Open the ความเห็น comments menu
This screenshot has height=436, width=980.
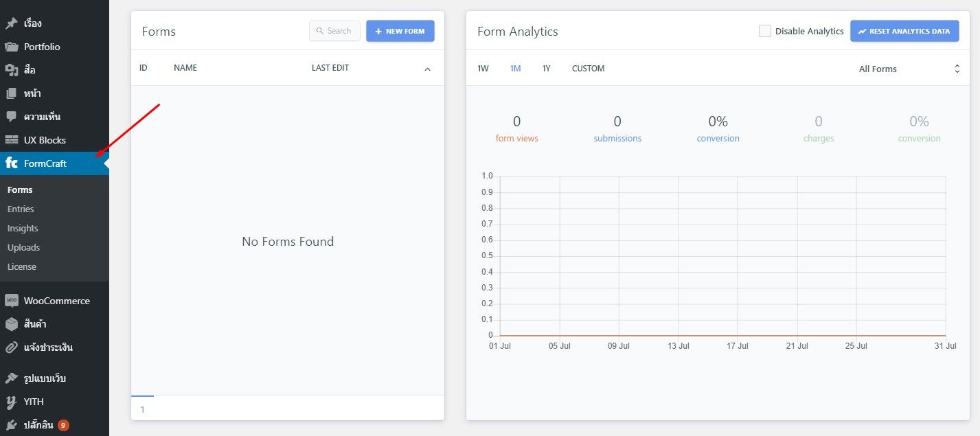tap(54, 117)
